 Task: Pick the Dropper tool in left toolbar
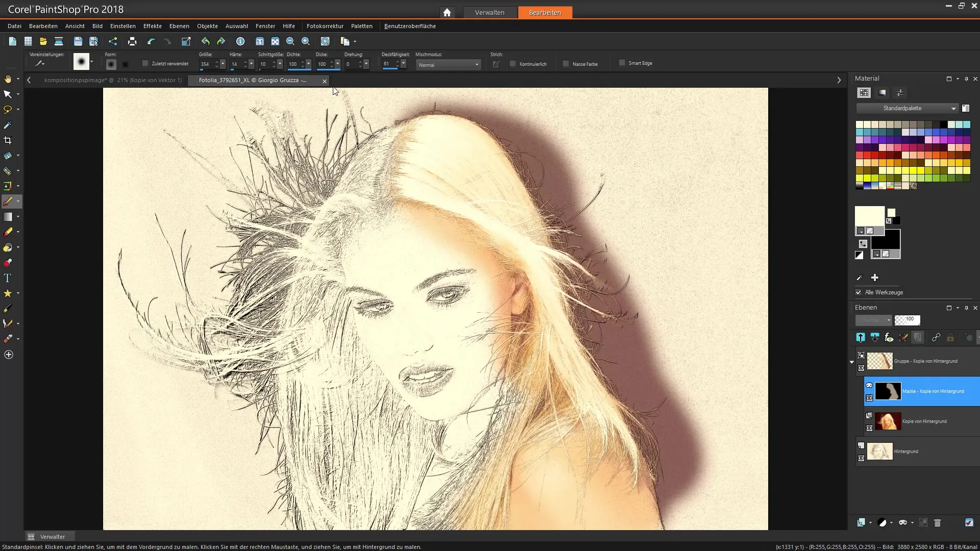click(x=8, y=125)
